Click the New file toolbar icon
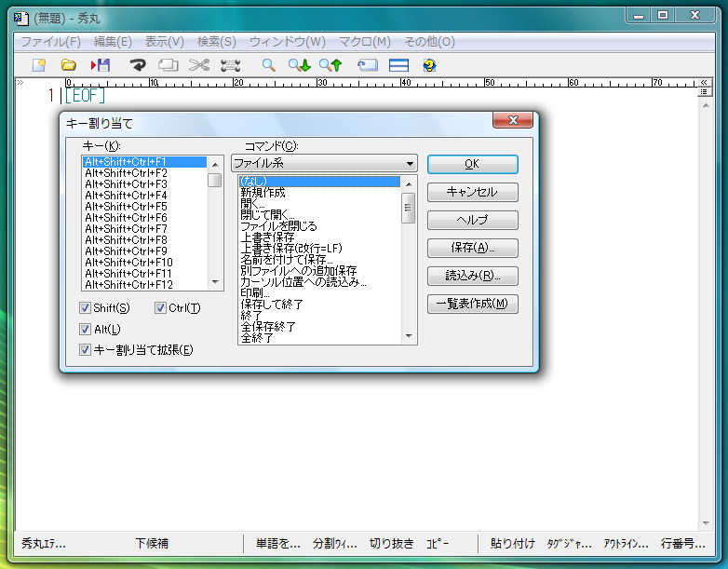Image resolution: width=728 pixels, height=569 pixels. coord(39,65)
